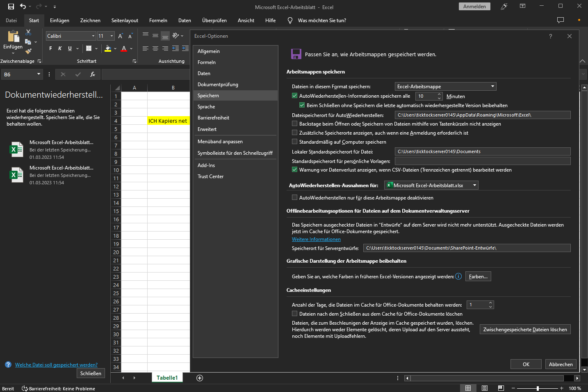Click OK in Excel-Optionen dialog
This screenshot has height=392, width=588.
[x=526, y=364]
